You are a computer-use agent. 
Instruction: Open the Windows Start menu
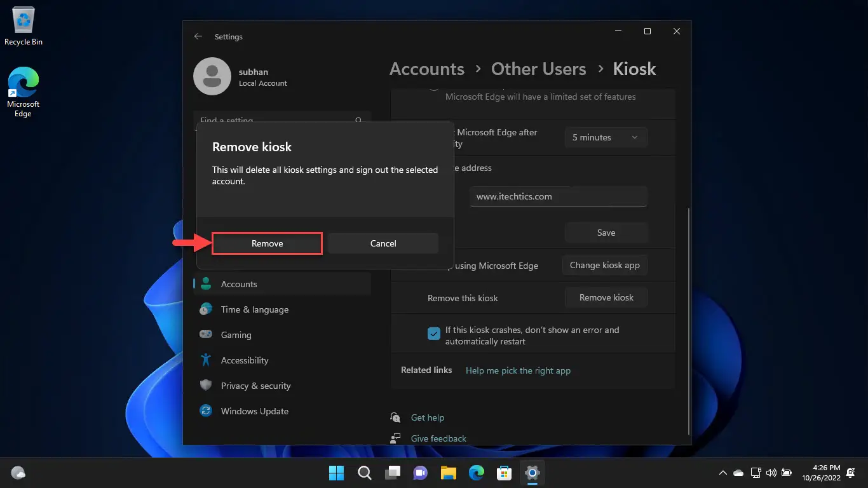336,473
